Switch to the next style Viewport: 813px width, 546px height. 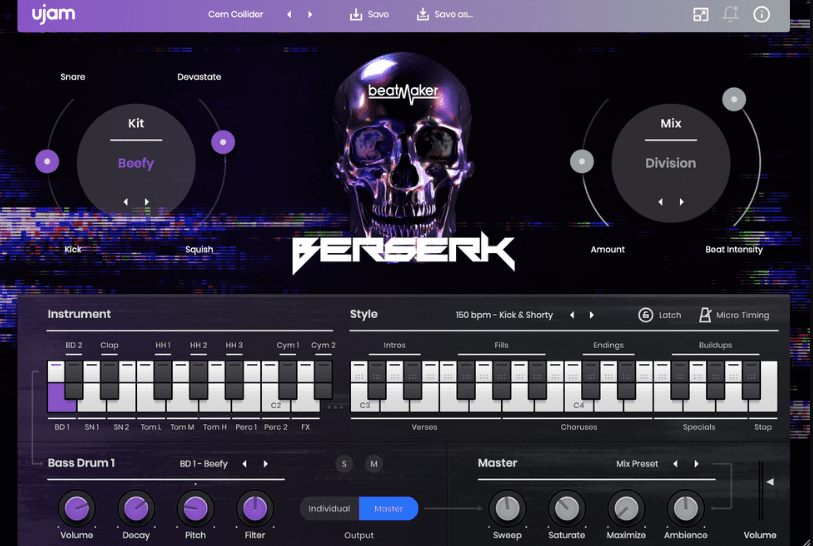pos(592,315)
